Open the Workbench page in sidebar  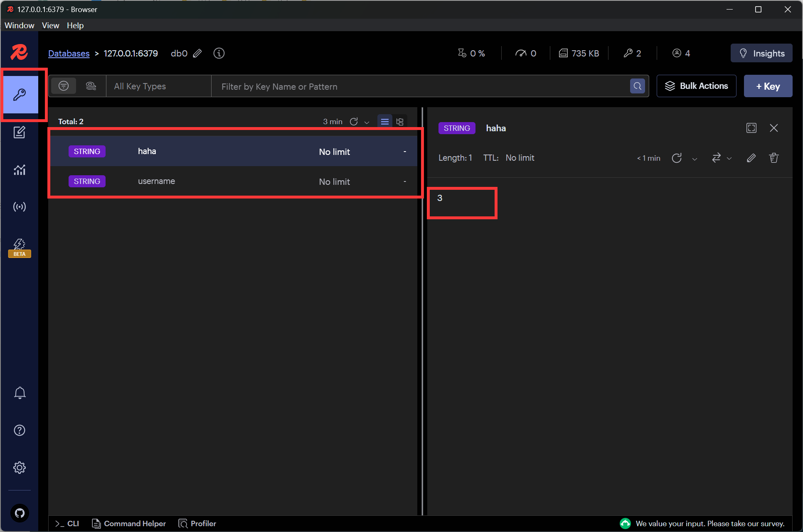pyautogui.click(x=20, y=132)
